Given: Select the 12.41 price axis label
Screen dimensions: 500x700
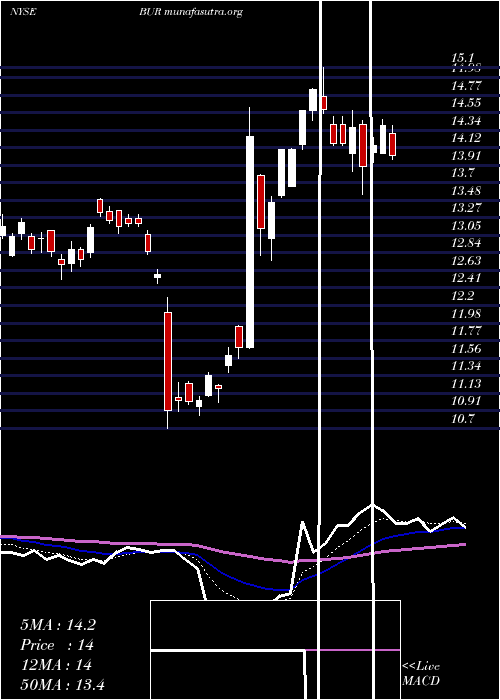Looking at the screenshot, I should click(466, 278).
